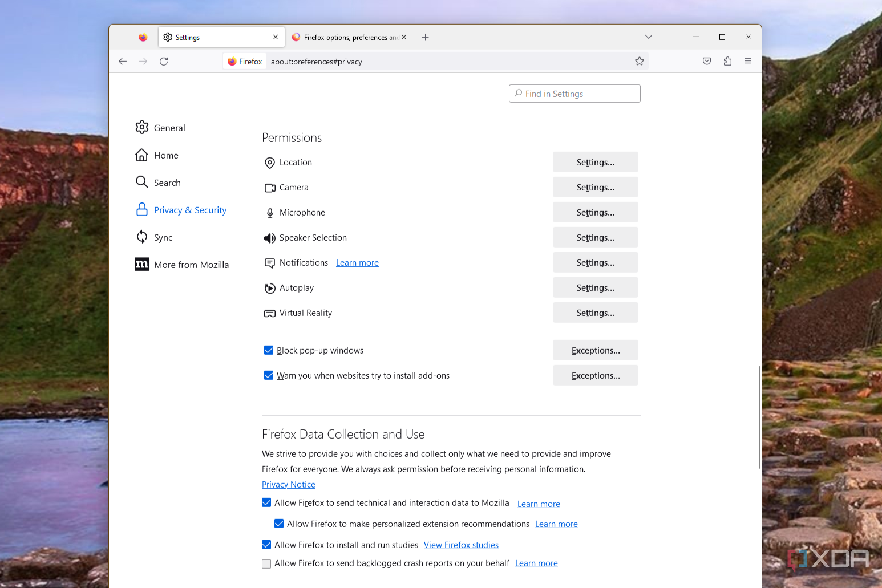Expand the list all tabs dropdown
Screen dimensions: 882x588
point(649,37)
